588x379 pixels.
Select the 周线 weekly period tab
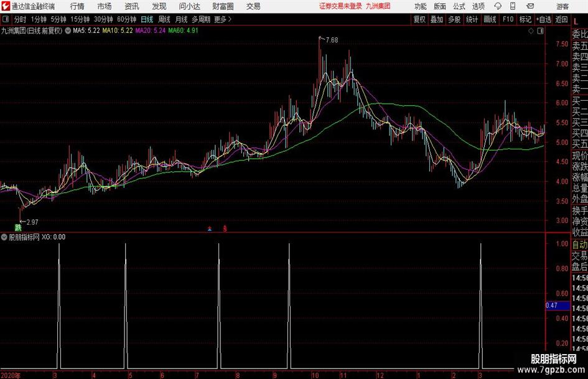coord(164,19)
